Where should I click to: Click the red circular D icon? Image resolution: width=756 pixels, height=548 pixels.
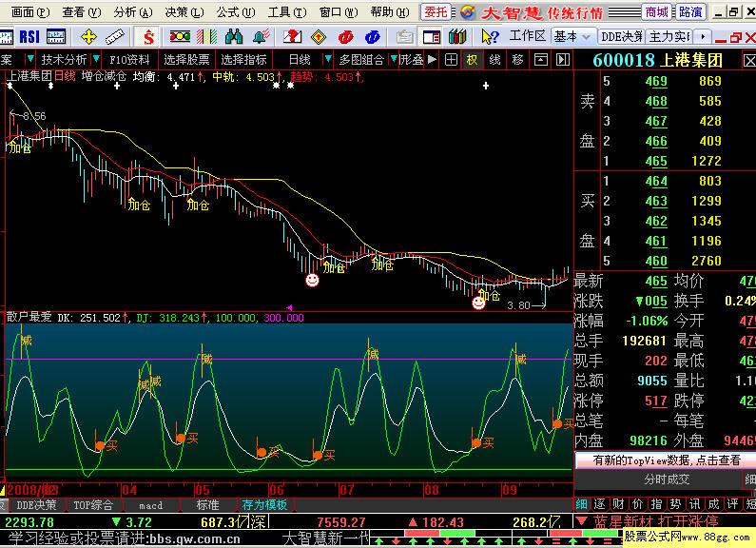(346, 37)
